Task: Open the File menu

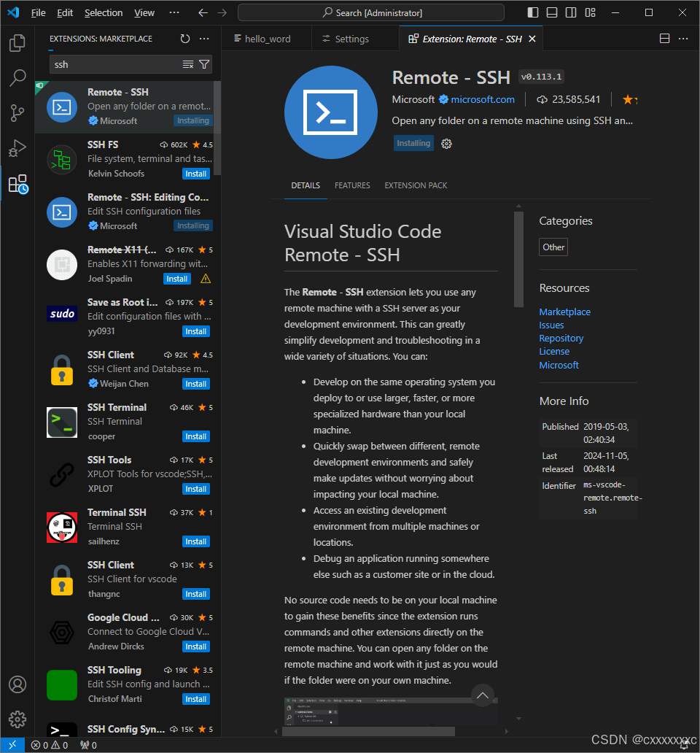Action: [39, 13]
